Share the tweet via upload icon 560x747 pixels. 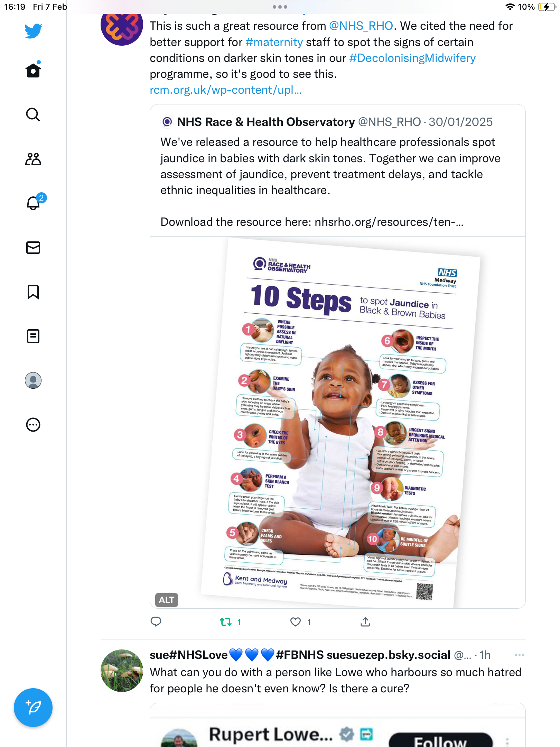click(365, 622)
